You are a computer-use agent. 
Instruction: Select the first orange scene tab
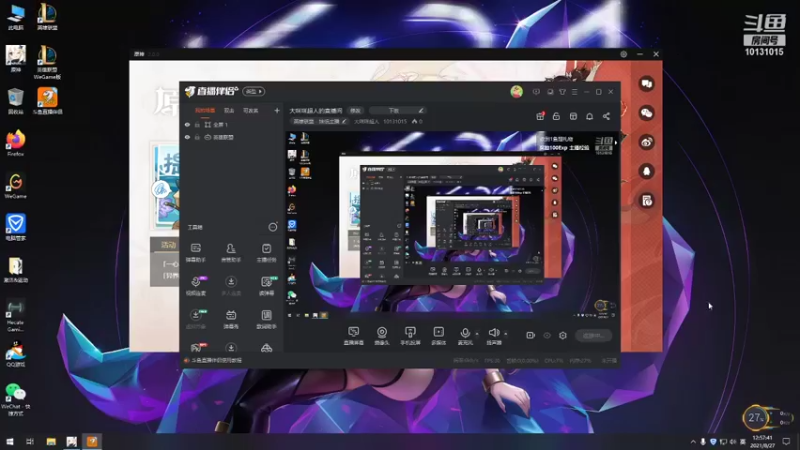coord(205,110)
